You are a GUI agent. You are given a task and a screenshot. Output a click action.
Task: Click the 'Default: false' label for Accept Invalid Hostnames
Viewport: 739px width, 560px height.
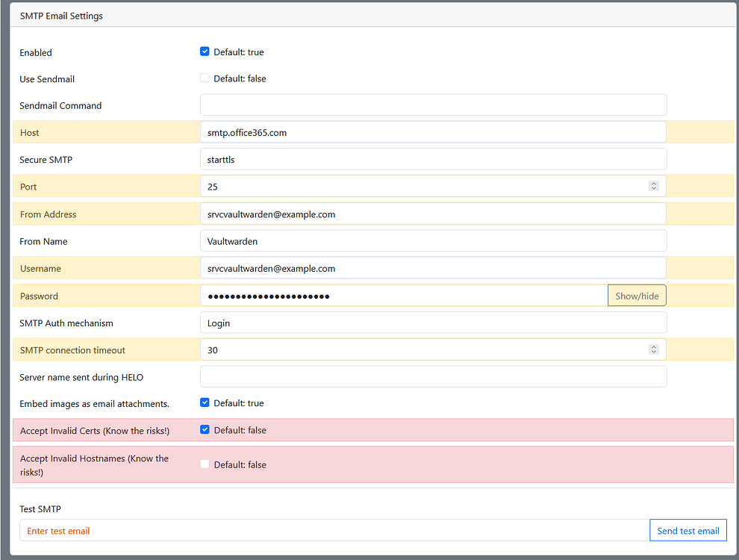240,464
